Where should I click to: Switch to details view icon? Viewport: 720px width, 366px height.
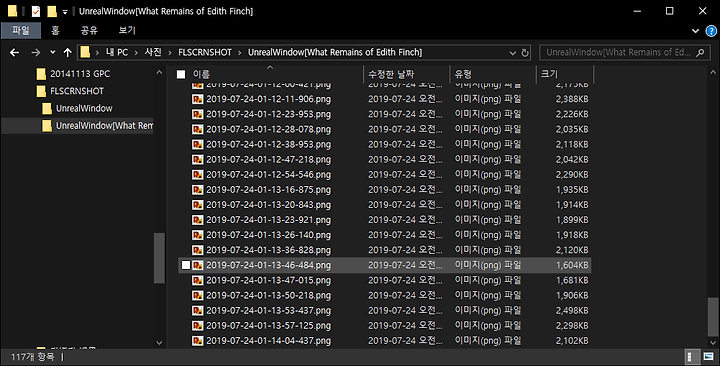[x=692, y=357]
